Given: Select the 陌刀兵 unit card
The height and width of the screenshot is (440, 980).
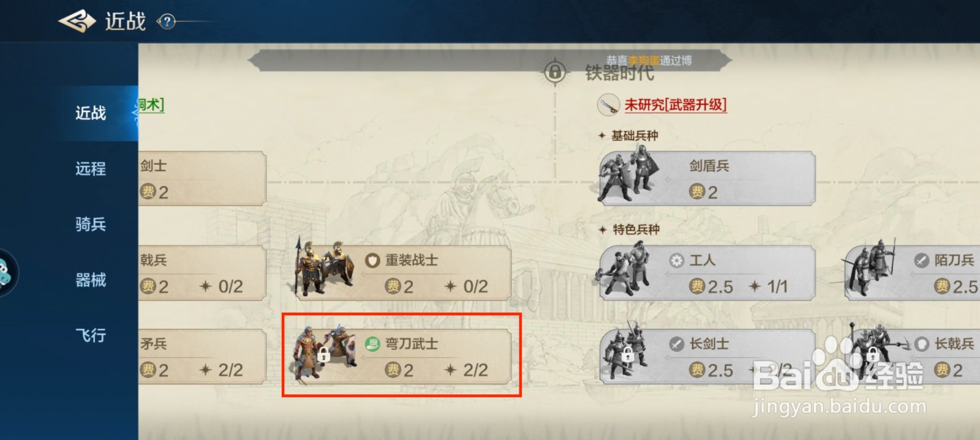Looking at the screenshot, I should click(913, 273).
